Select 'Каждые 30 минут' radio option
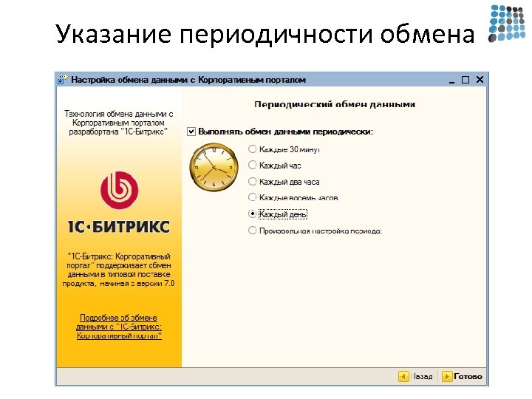Image resolution: width=532 pixels, height=399 pixels. coord(252,149)
